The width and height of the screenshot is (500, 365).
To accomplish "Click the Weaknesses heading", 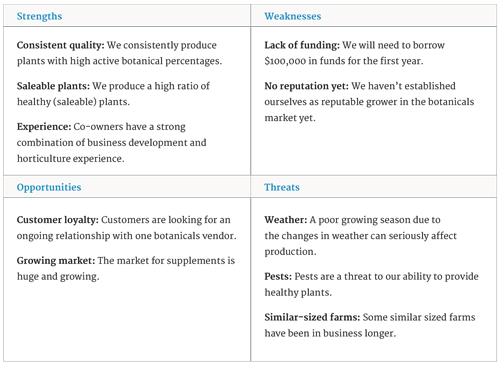I will click(293, 16).
